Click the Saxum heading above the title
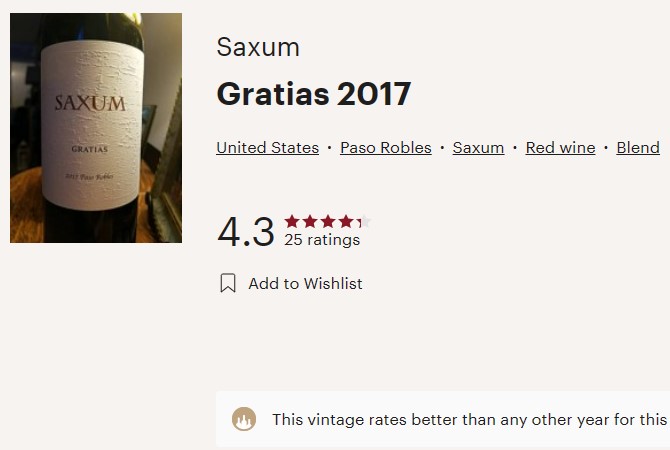The width and height of the screenshot is (670, 450). pos(258,47)
